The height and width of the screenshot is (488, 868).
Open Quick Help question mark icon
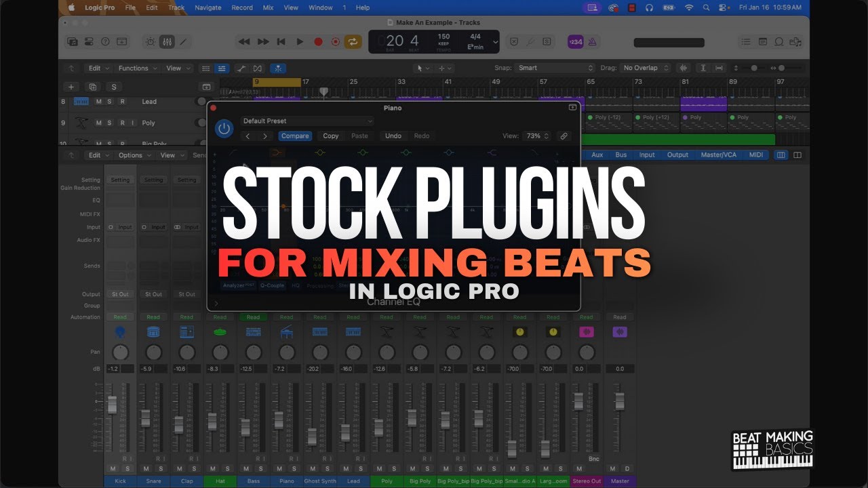click(105, 41)
